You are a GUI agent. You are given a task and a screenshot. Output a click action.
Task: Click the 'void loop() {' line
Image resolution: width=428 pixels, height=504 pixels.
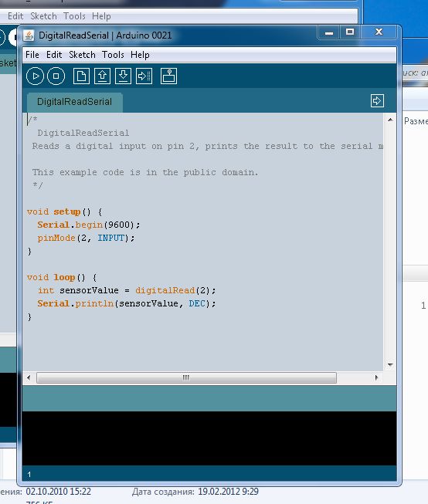tap(62, 277)
